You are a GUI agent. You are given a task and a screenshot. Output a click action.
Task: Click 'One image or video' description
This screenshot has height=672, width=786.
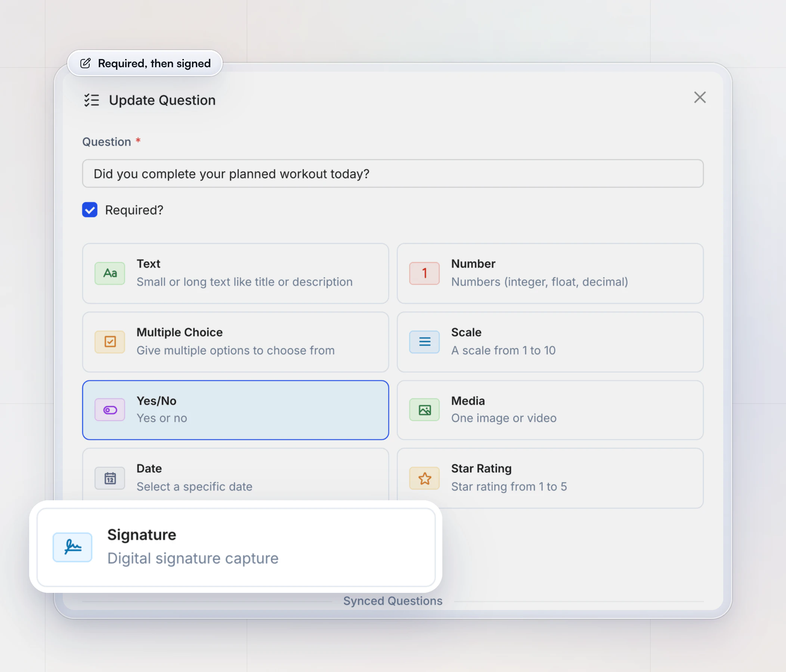[504, 418]
